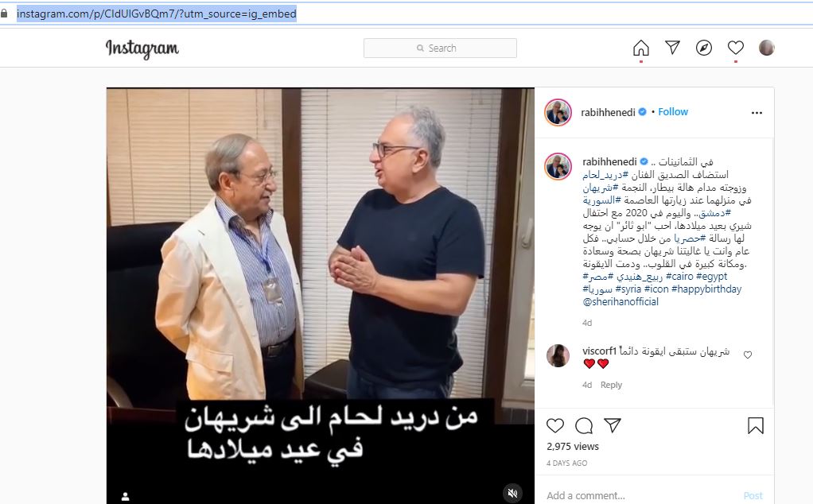Open direct messages paper plane icon
The width and height of the screenshot is (813, 504).
click(x=672, y=48)
